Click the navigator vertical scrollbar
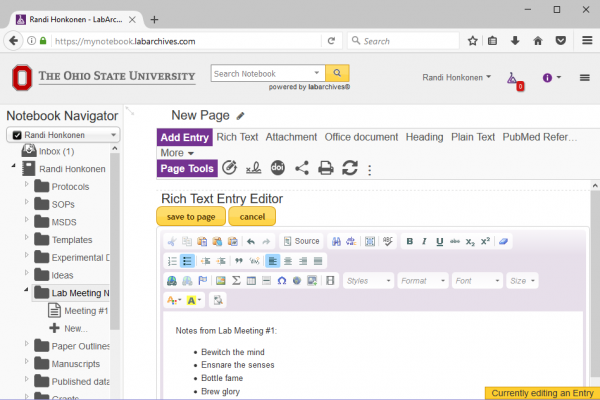Image resolution: width=600 pixels, height=400 pixels. coord(115,241)
